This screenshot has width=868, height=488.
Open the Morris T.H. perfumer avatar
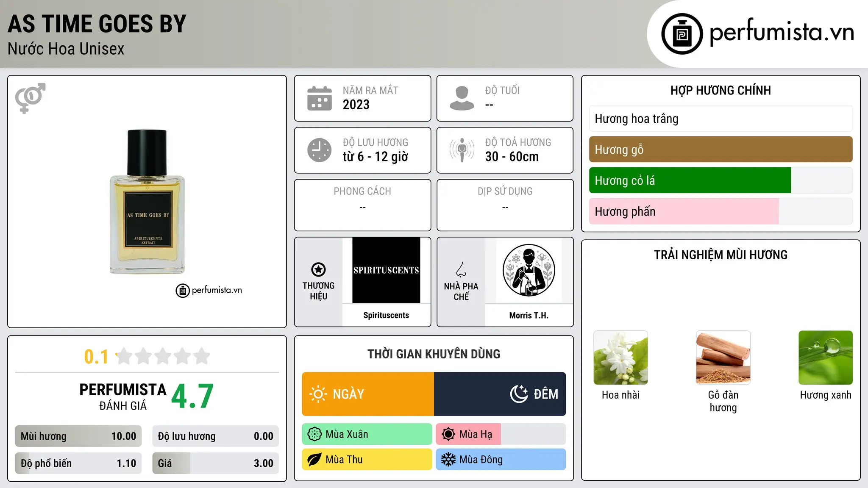point(529,270)
